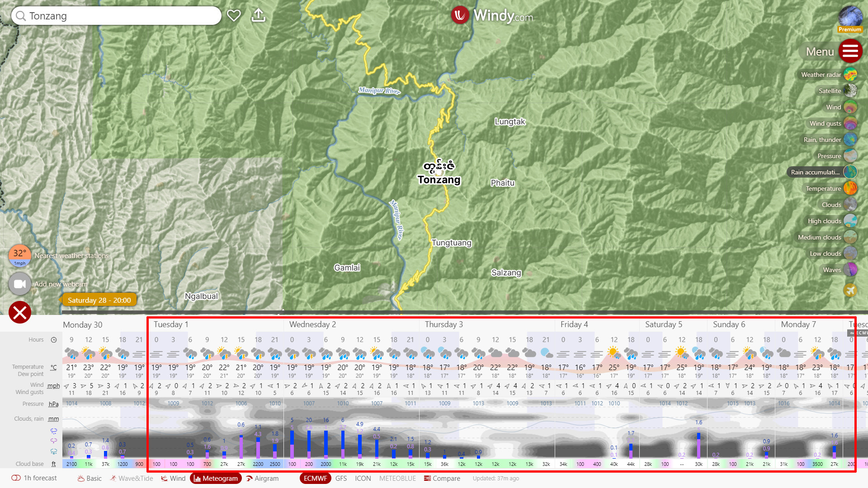Select the Clouds layer icon

850,205
